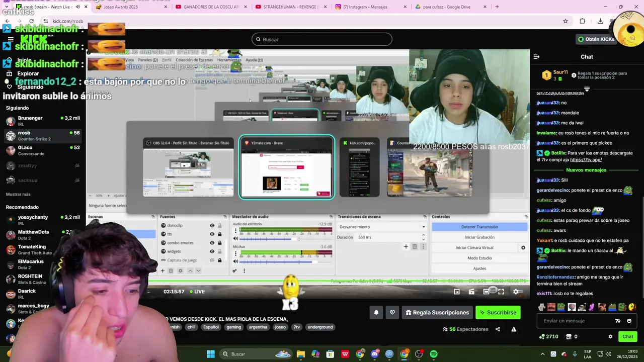Increase the Duración value with up arrow
This screenshot has height=362, width=644.
point(423,235)
